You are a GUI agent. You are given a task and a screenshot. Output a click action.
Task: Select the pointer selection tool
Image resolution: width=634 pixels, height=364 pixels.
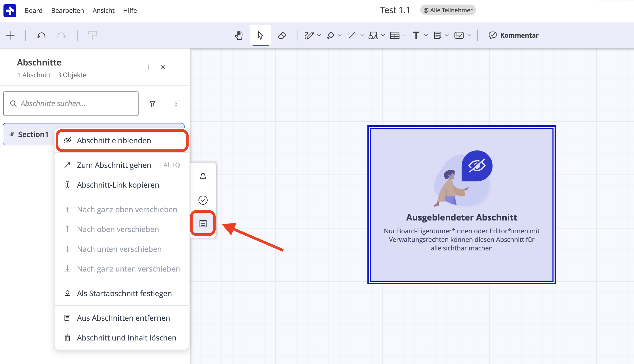(x=260, y=35)
